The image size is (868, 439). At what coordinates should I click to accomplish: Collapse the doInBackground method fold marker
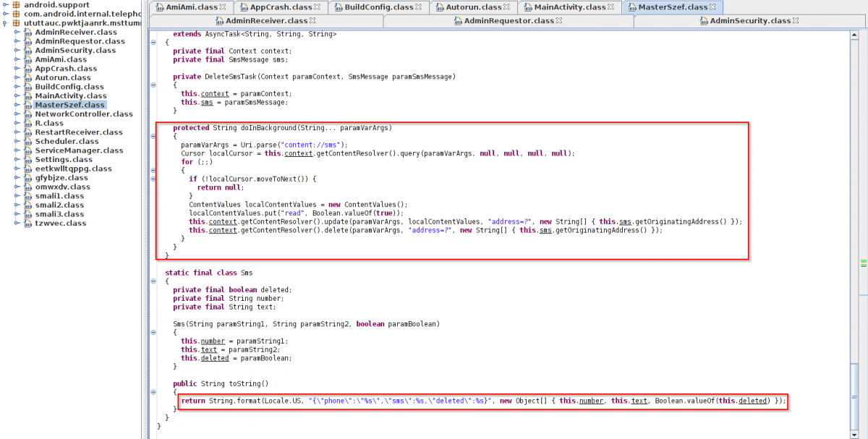pyautogui.click(x=153, y=135)
